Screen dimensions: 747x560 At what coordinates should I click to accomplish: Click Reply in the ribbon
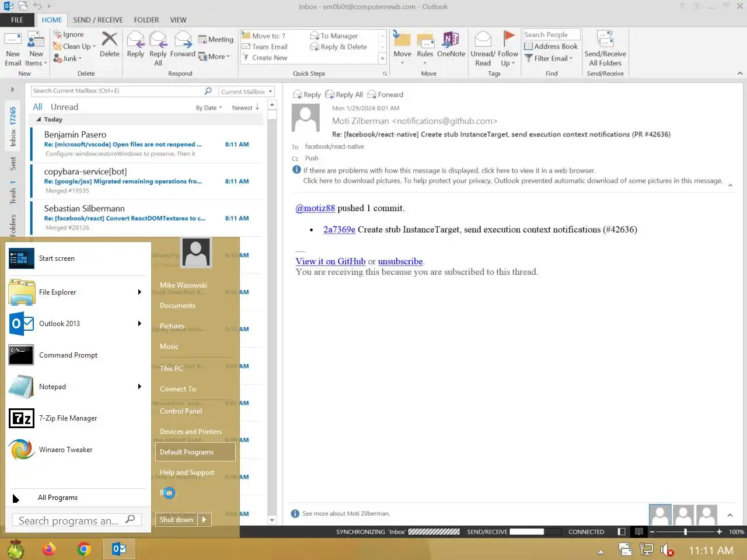[135, 45]
